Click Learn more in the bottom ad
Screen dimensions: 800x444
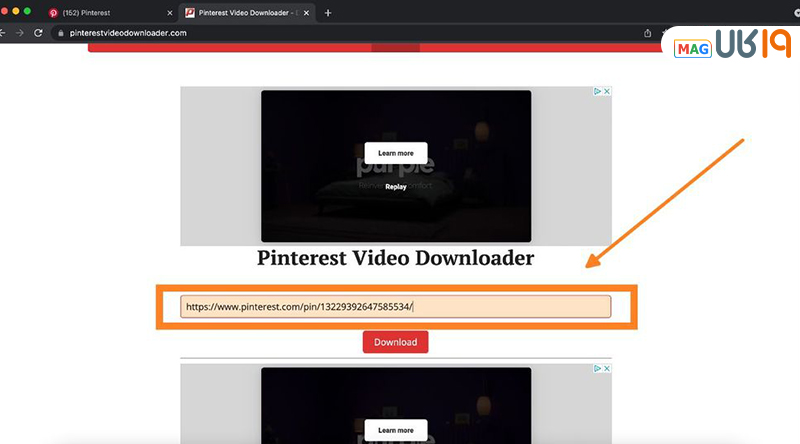coord(395,430)
